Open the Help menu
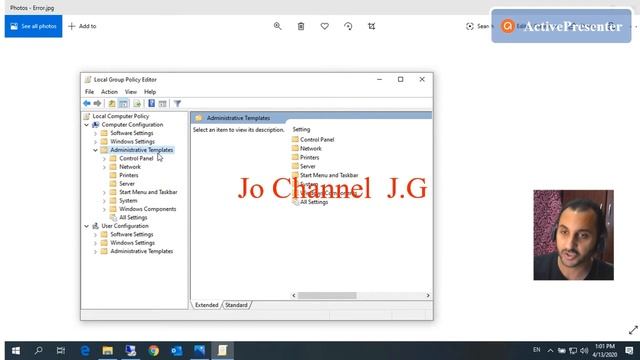The height and width of the screenshot is (360, 640). point(150,92)
